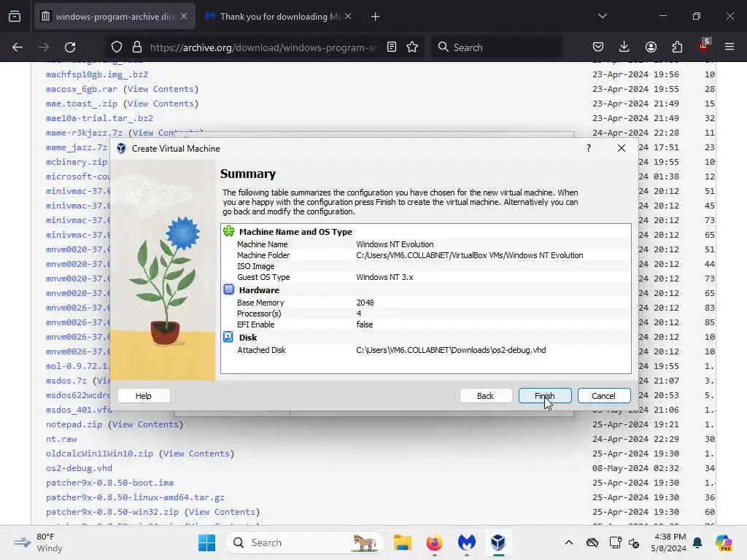
Task: Open Windows Start menu
Action: [x=206, y=542]
